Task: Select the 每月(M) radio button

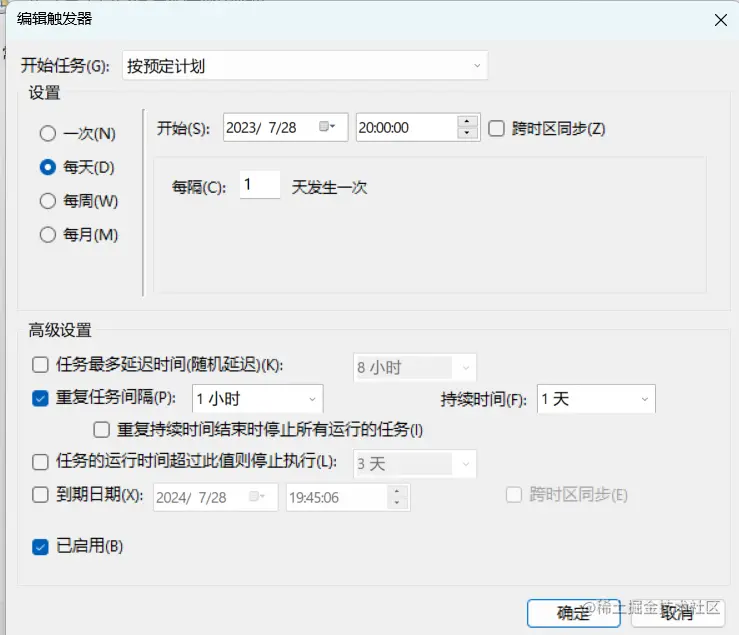Action: point(48,234)
